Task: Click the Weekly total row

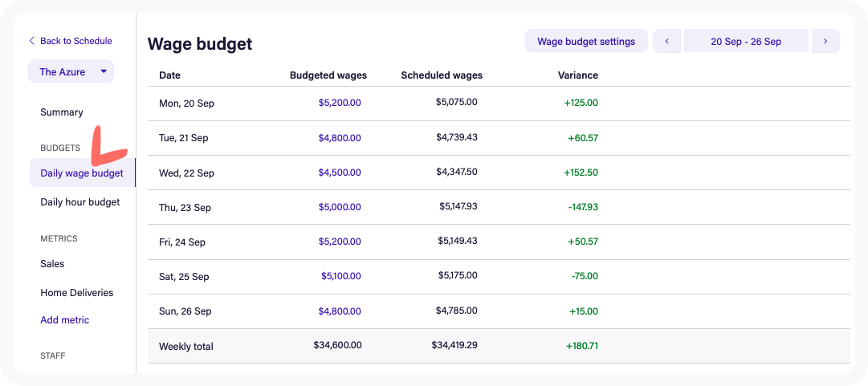Action: (x=498, y=346)
